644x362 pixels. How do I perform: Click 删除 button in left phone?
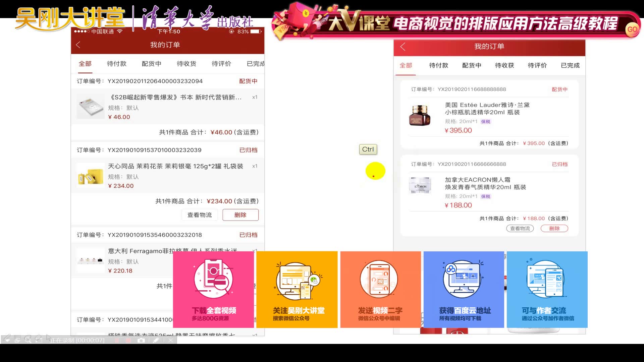pyautogui.click(x=240, y=215)
